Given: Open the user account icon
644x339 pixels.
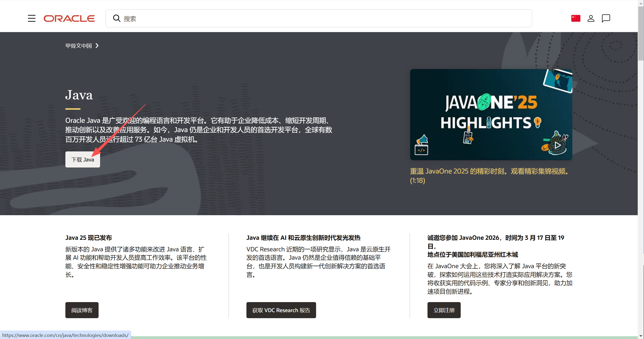Looking at the screenshot, I should [x=591, y=18].
